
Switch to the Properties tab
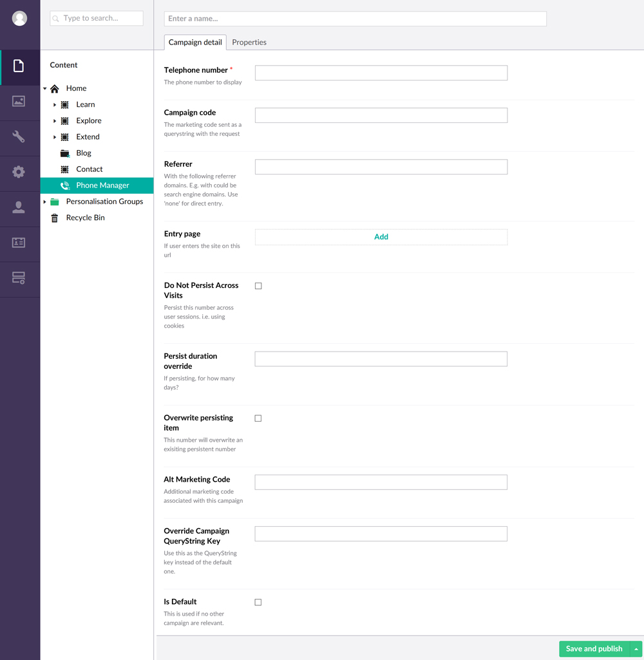point(249,42)
